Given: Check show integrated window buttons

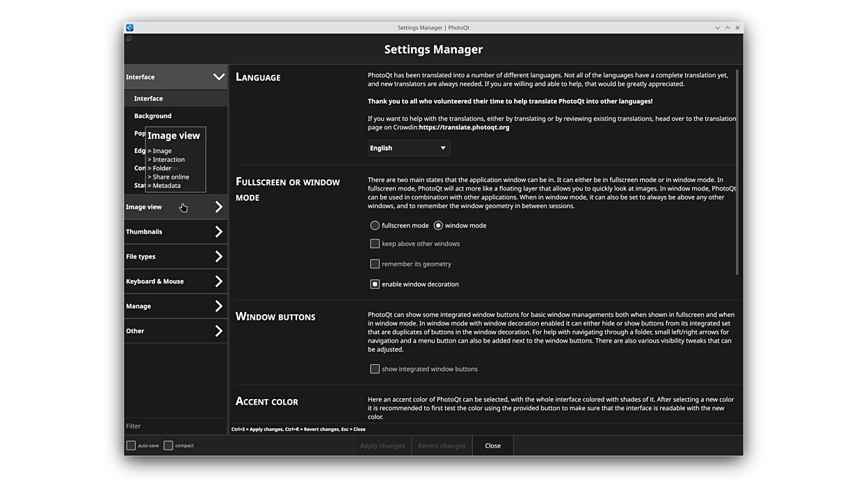Looking at the screenshot, I should pyautogui.click(x=375, y=369).
